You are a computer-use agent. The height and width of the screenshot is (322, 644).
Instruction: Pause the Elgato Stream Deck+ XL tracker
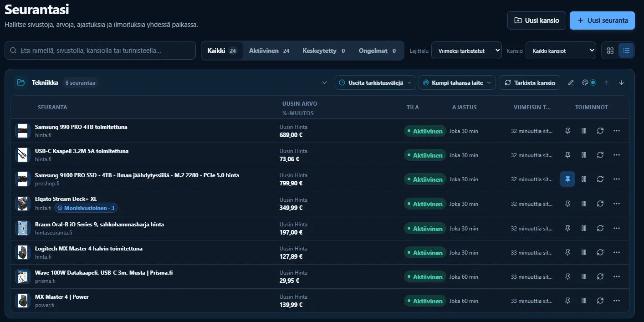[x=584, y=204]
